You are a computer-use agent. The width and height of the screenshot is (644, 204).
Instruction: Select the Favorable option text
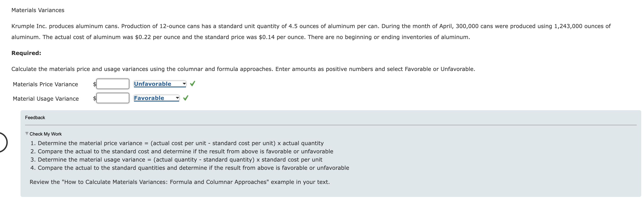(x=149, y=98)
